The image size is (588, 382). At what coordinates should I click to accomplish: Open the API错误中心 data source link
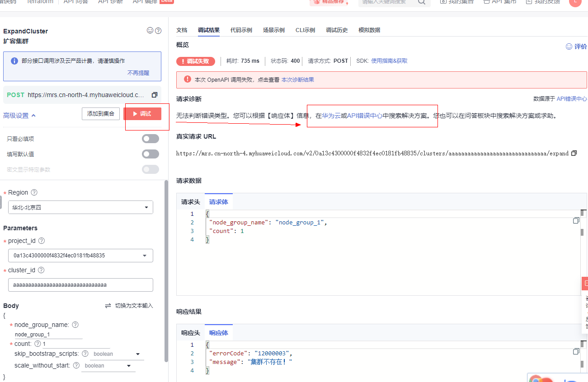[572, 99]
